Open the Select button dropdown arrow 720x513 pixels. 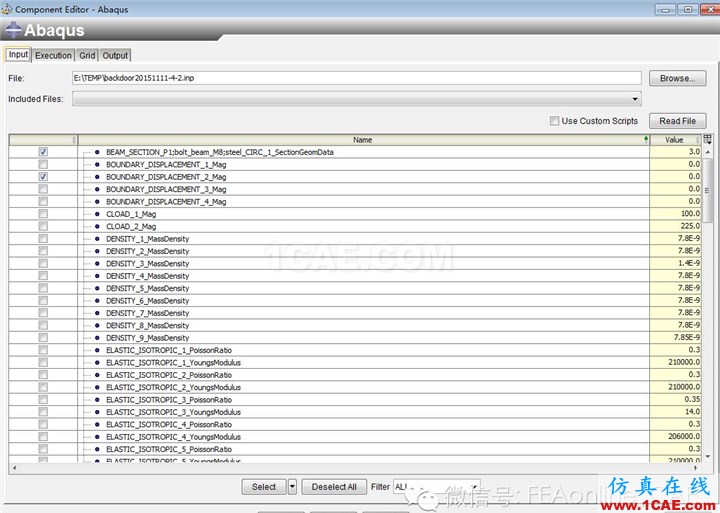click(292, 486)
